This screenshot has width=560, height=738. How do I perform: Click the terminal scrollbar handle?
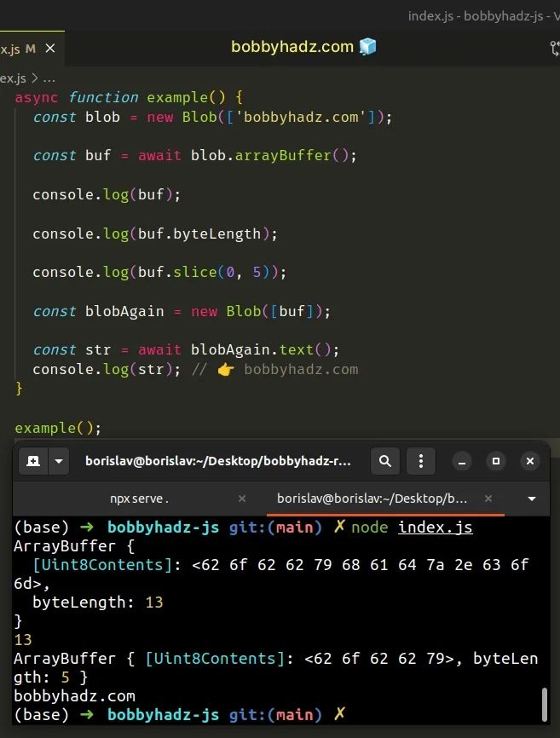[x=545, y=704]
